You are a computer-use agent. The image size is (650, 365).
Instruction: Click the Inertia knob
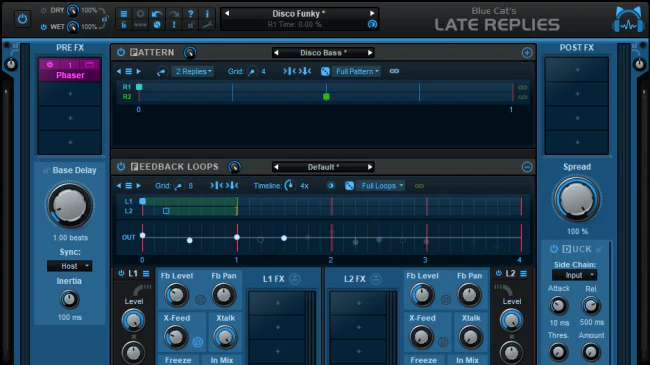pyautogui.click(x=69, y=299)
